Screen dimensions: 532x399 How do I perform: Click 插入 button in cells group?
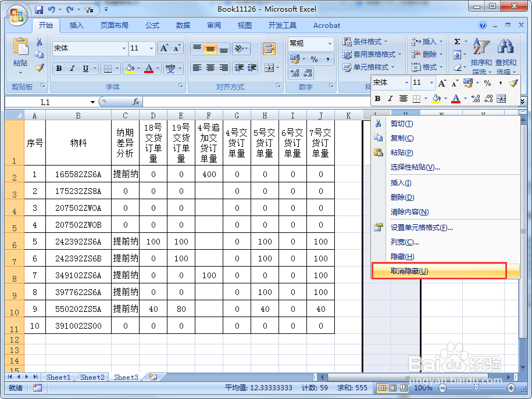pos(427,42)
